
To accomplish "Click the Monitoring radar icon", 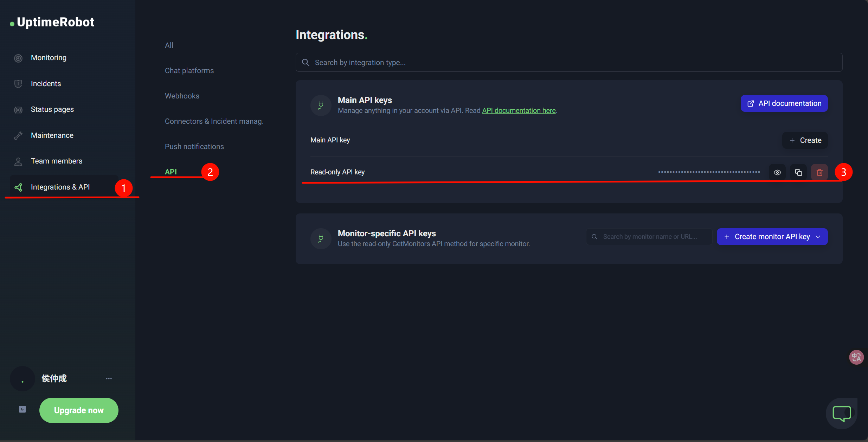I will pos(18,58).
